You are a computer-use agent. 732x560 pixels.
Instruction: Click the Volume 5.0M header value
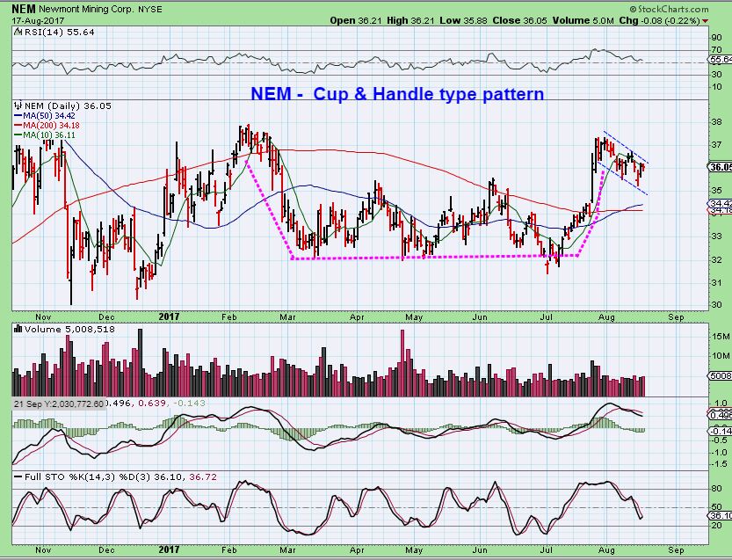(x=583, y=20)
